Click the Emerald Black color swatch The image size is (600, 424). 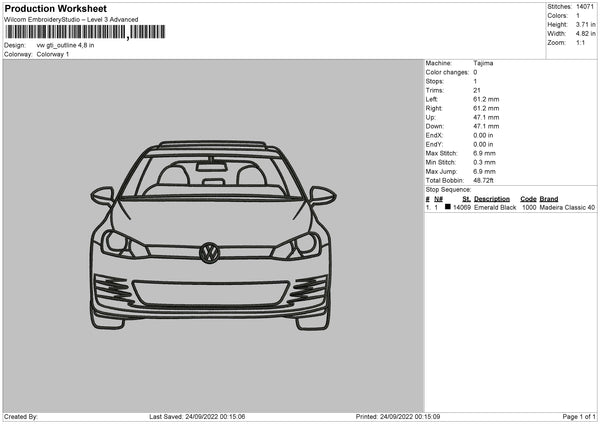point(447,207)
